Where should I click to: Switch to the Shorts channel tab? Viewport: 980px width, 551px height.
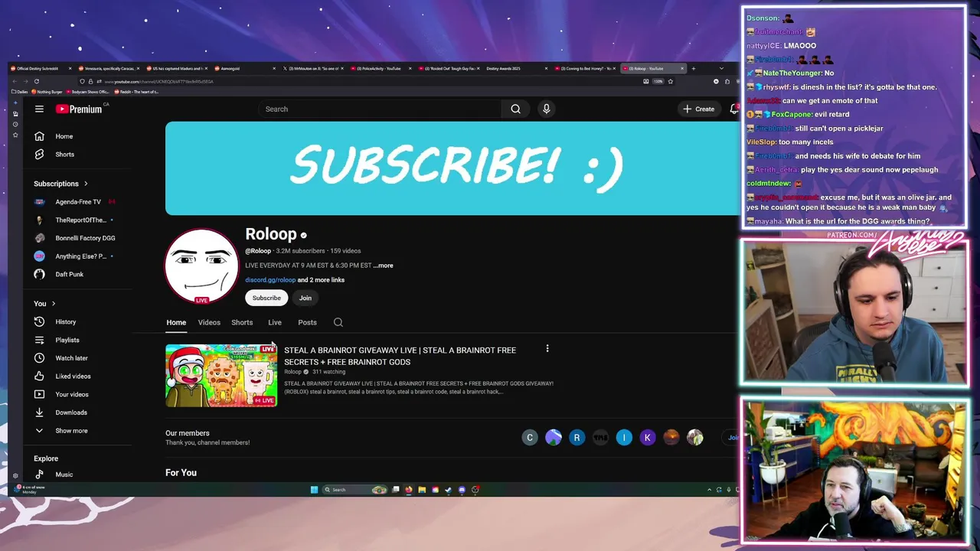[x=242, y=322]
